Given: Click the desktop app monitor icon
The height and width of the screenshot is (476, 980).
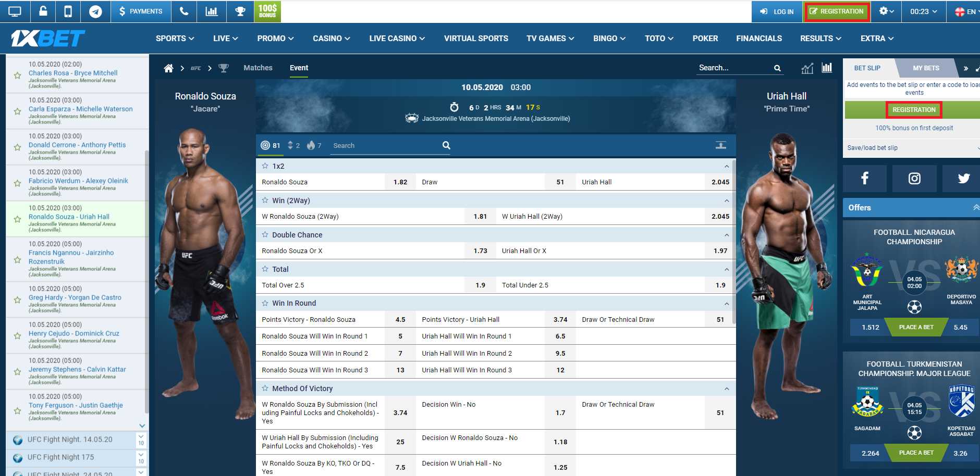Looking at the screenshot, I should pyautogui.click(x=15, y=11).
